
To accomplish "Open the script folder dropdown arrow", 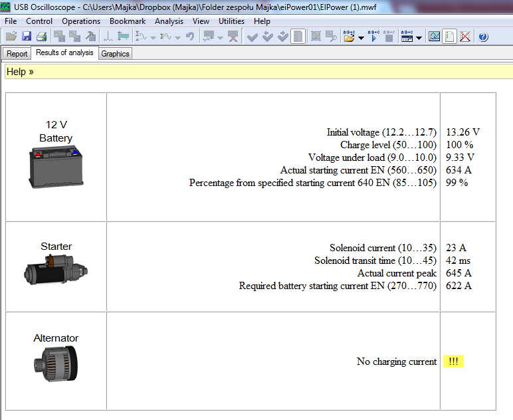I will pyautogui.click(x=361, y=38).
